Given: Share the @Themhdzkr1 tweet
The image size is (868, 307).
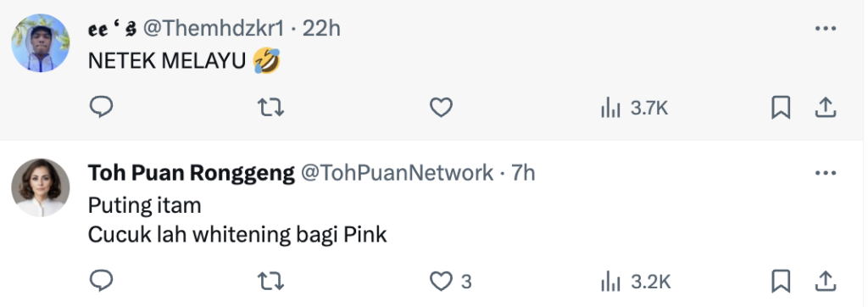Looking at the screenshot, I should pyautogui.click(x=825, y=108).
